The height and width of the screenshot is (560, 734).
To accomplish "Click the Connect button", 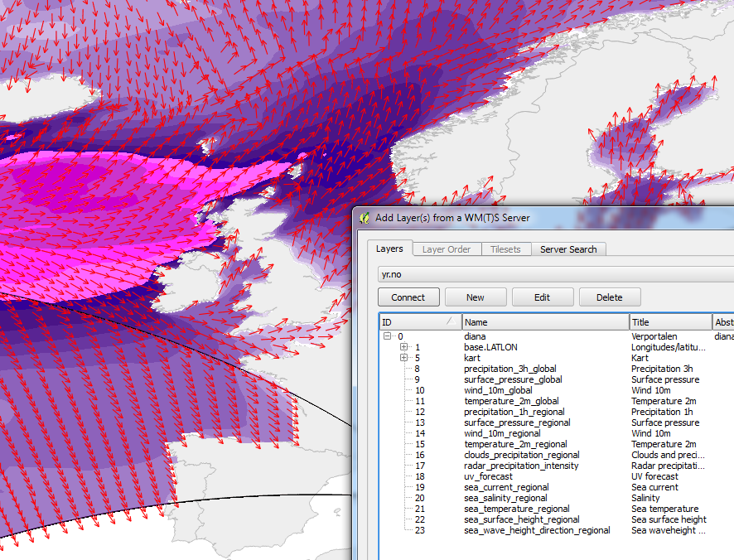I will click(x=408, y=297).
